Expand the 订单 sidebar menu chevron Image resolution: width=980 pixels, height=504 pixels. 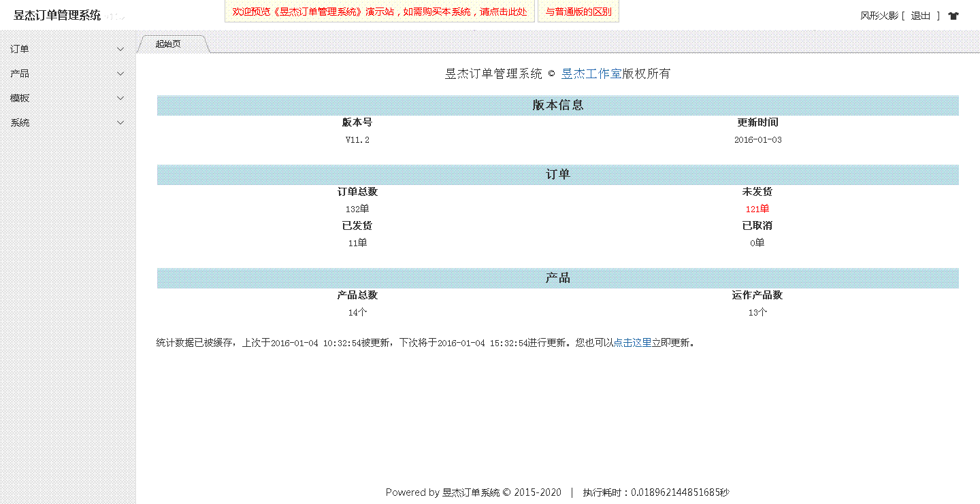pos(120,49)
